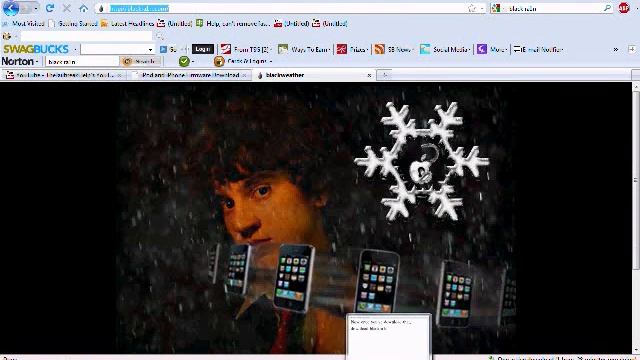Close the blackweather tab
The width and height of the screenshot is (640, 360).
[x=369, y=76]
